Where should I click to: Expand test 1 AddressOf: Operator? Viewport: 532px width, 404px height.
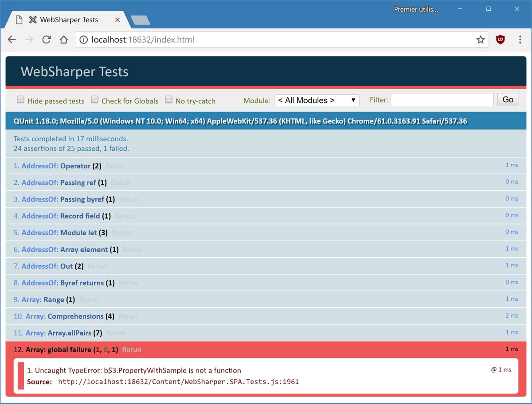point(58,166)
